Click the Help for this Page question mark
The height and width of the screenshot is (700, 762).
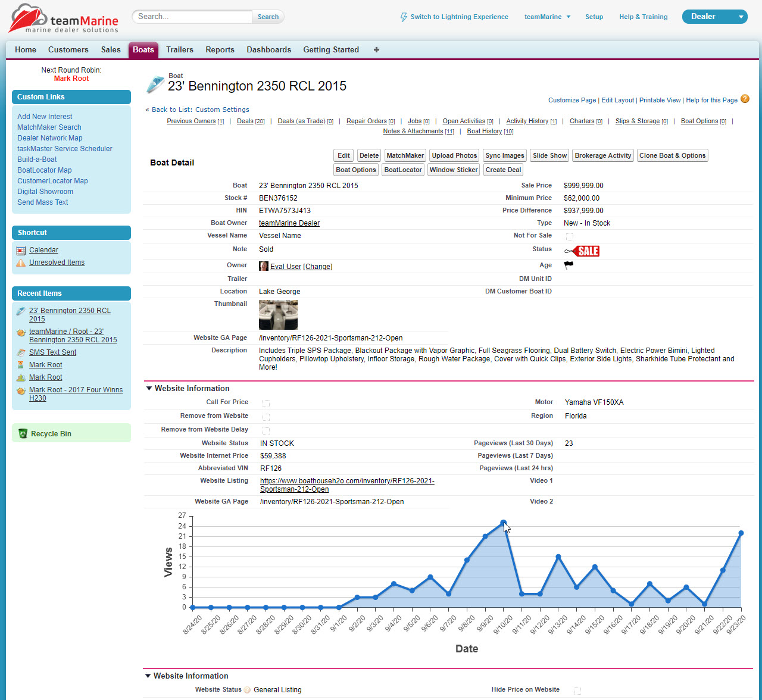[x=745, y=99]
